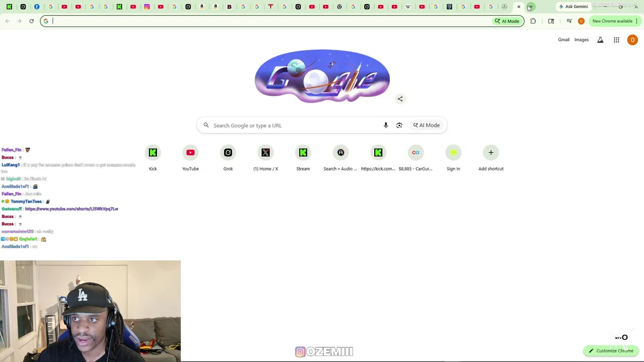Open the Extensions puzzle icon
The image size is (644, 362).
pyautogui.click(x=533, y=21)
